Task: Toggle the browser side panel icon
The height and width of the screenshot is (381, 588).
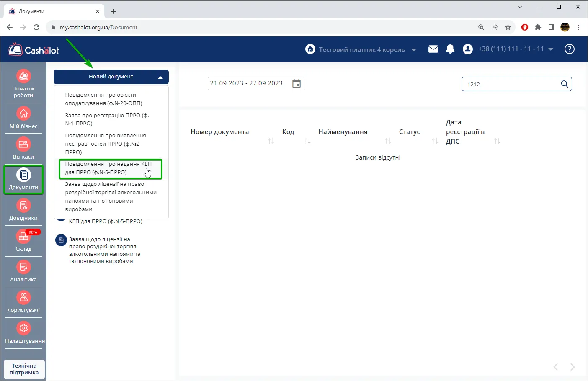Action: (552, 27)
